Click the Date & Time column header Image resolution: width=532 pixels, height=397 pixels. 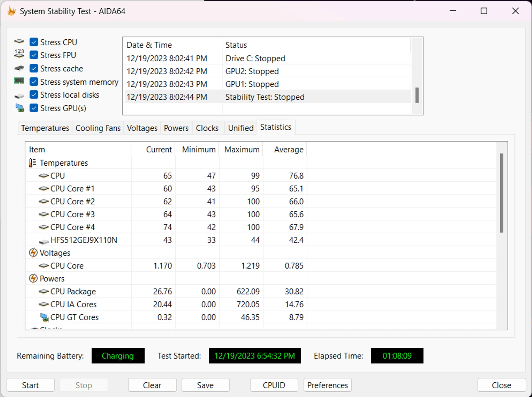172,45
